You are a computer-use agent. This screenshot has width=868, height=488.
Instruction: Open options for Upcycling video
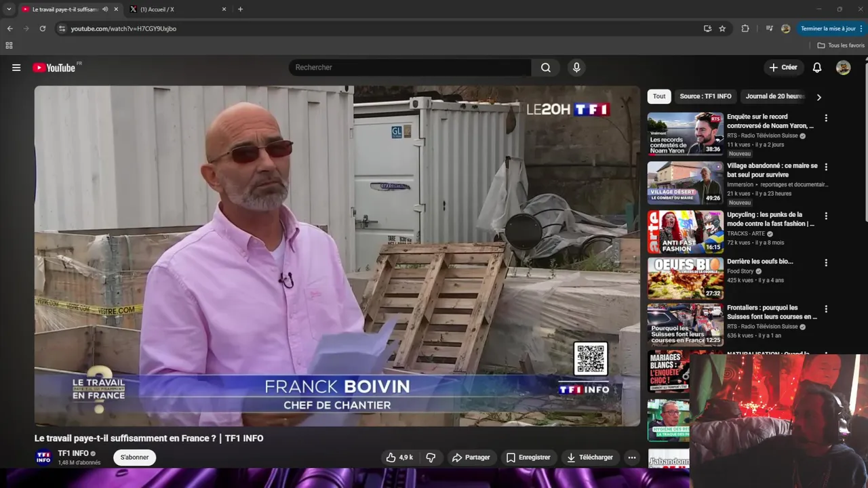click(825, 216)
